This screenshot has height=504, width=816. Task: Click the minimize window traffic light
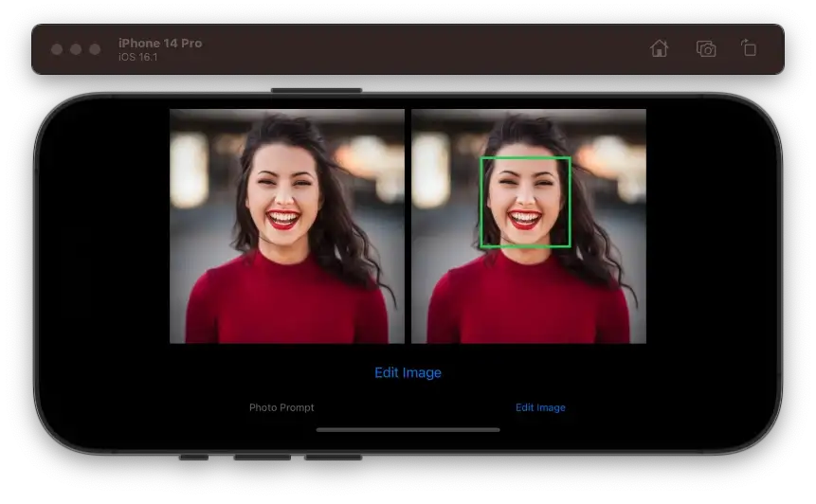click(x=76, y=49)
